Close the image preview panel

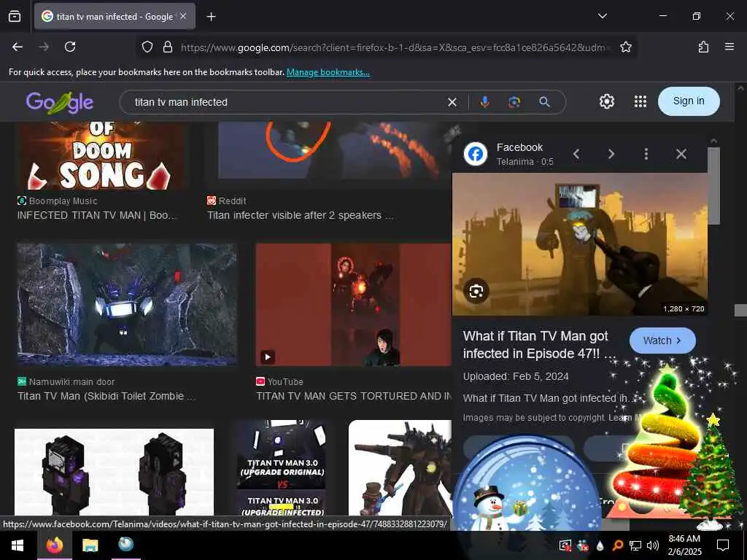coord(681,154)
